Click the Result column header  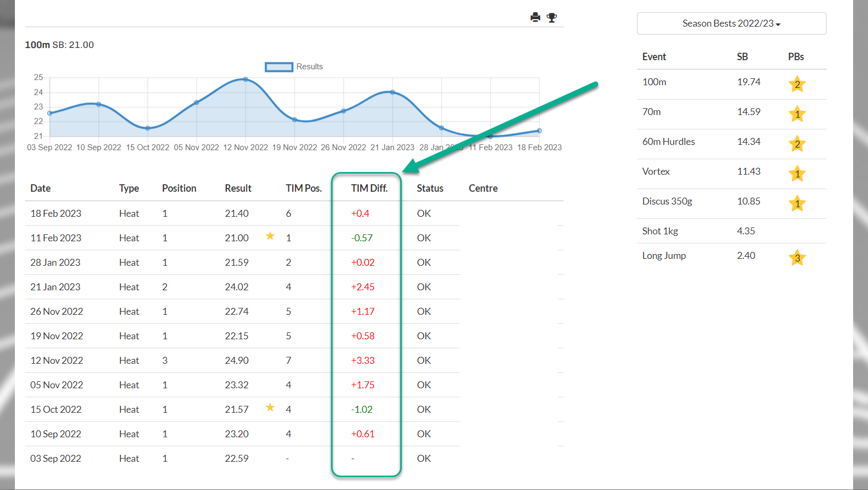click(x=238, y=188)
